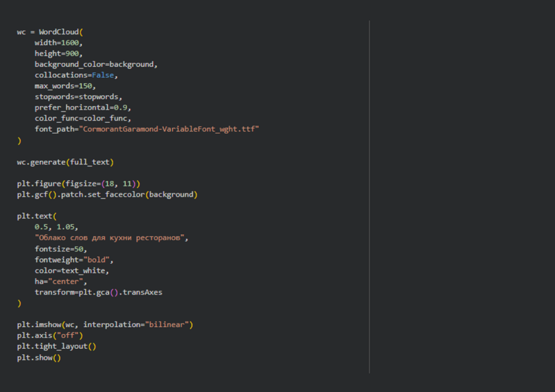Click the wc.generate(full_text) line
This screenshot has width=555, height=392.
pyautogui.click(x=65, y=162)
